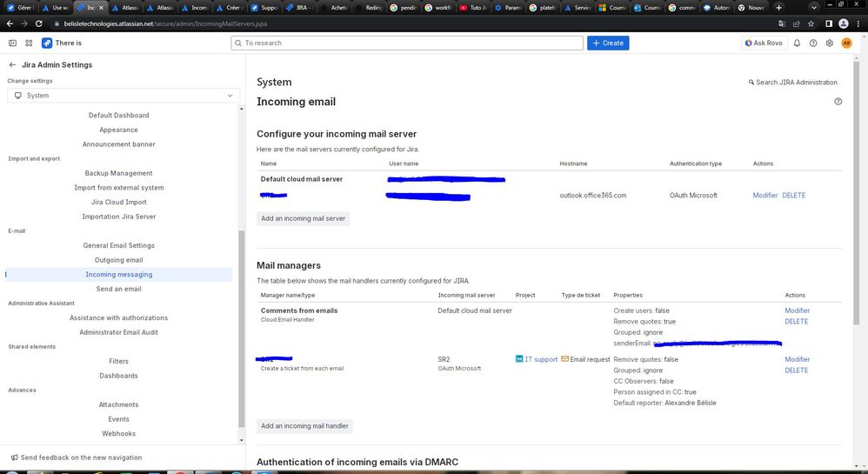
Task: Open Administrator Email Audit in sidebar
Action: 118,332
